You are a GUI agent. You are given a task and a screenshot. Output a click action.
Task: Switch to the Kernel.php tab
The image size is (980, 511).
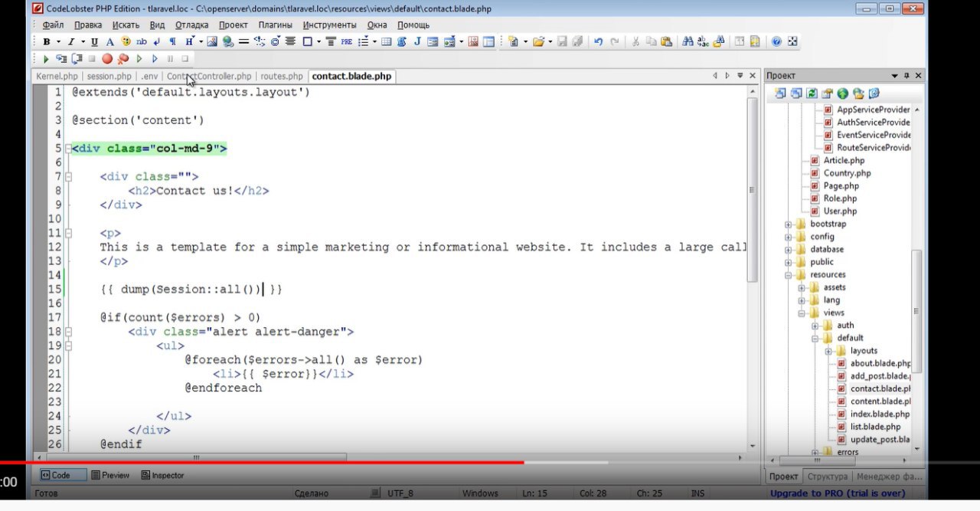coord(57,77)
